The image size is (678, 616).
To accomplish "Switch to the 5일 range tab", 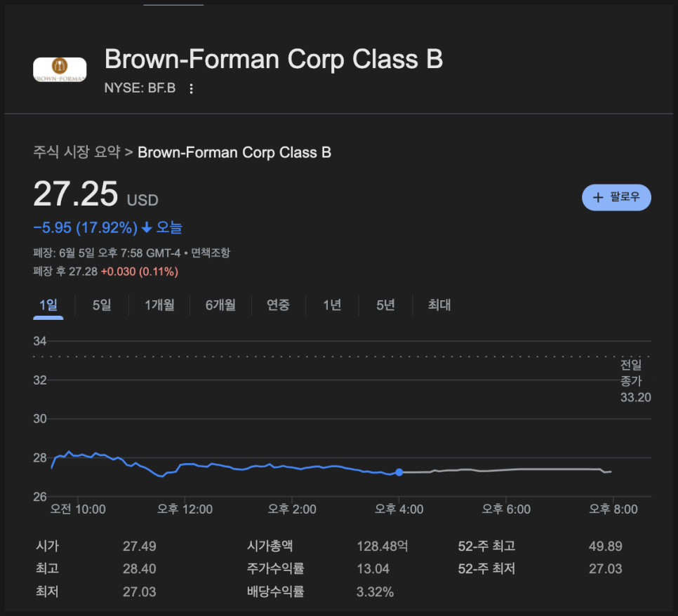I will click(x=102, y=305).
